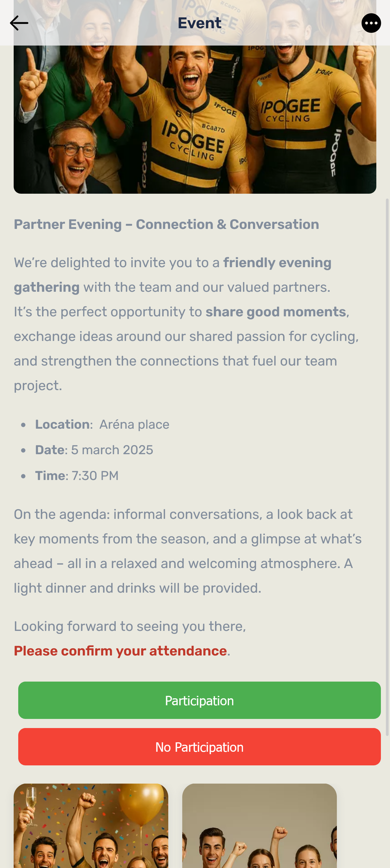
Task: Confirm attendance with the green Participation button
Action: (x=199, y=700)
